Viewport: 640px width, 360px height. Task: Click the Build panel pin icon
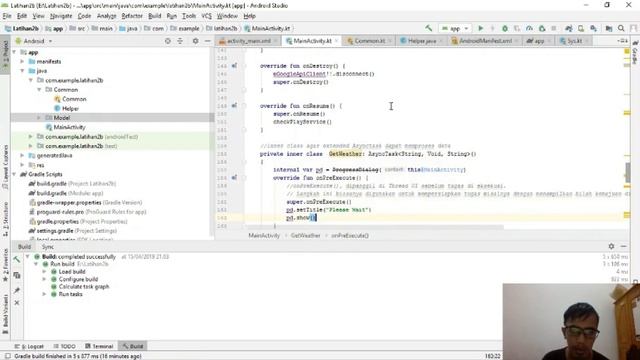point(17,290)
